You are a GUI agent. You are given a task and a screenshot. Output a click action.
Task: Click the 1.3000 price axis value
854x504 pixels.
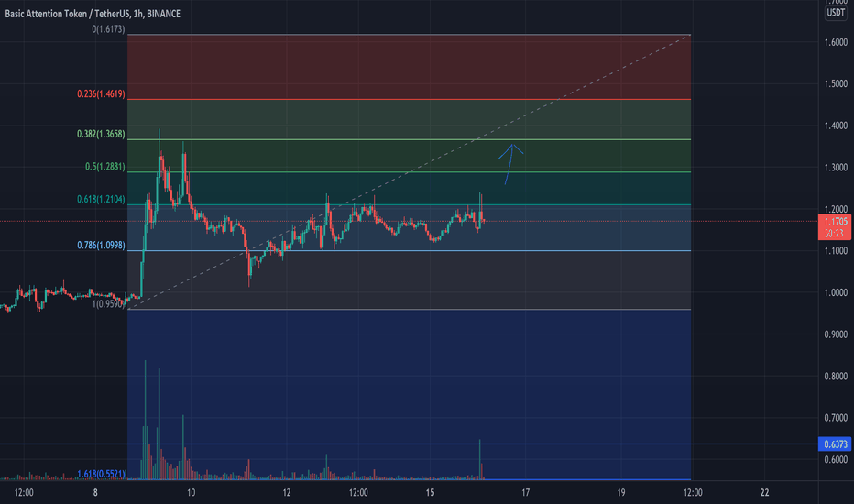click(836, 168)
